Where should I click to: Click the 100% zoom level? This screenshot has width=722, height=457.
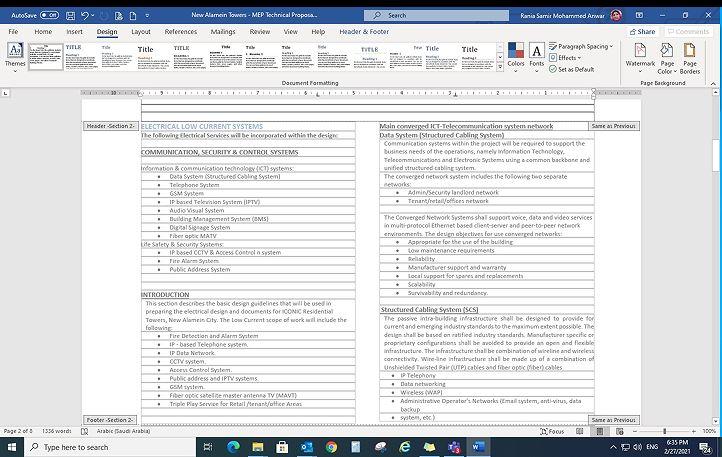click(x=709, y=431)
